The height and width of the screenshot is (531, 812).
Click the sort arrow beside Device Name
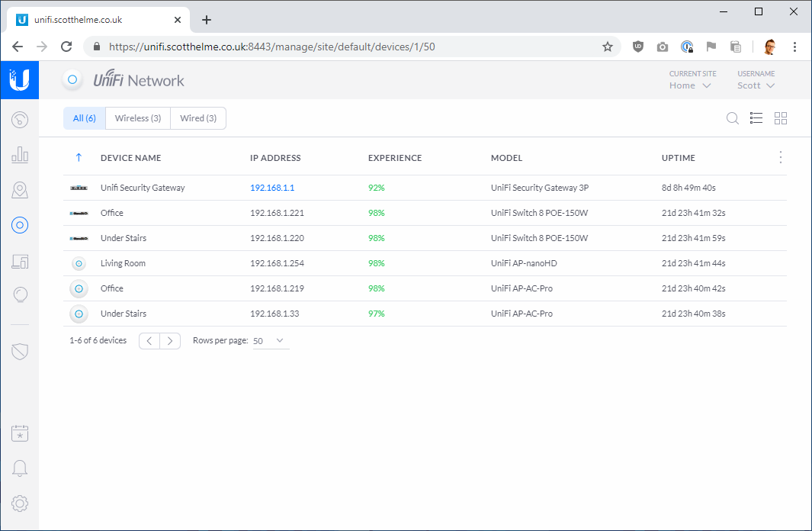pyautogui.click(x=79, y=157)
